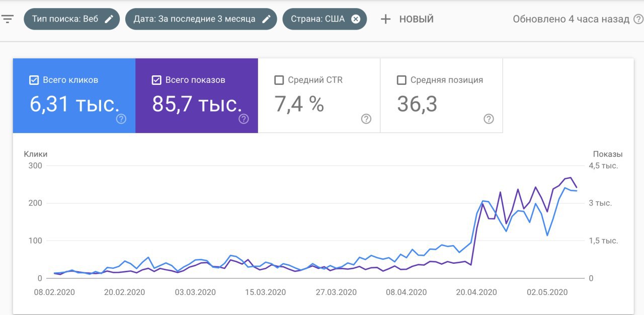Click the НОВЫЙ button label
644x315 pixels.
point(416,19)
